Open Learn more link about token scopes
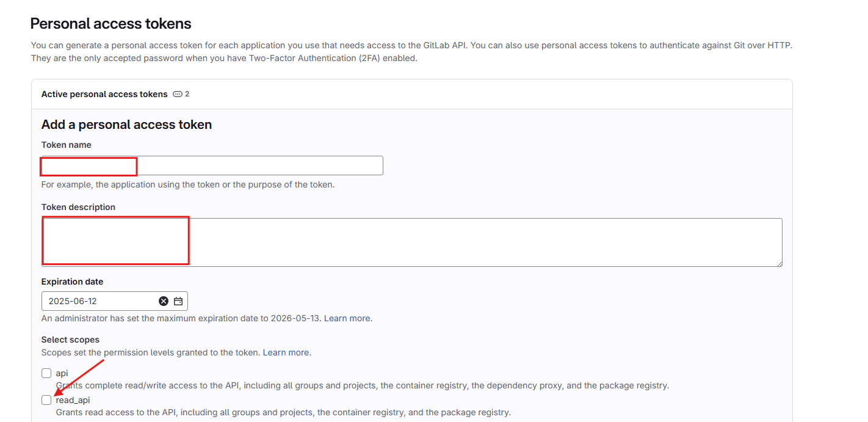The image size is (868, 422). tap(286, 352)
